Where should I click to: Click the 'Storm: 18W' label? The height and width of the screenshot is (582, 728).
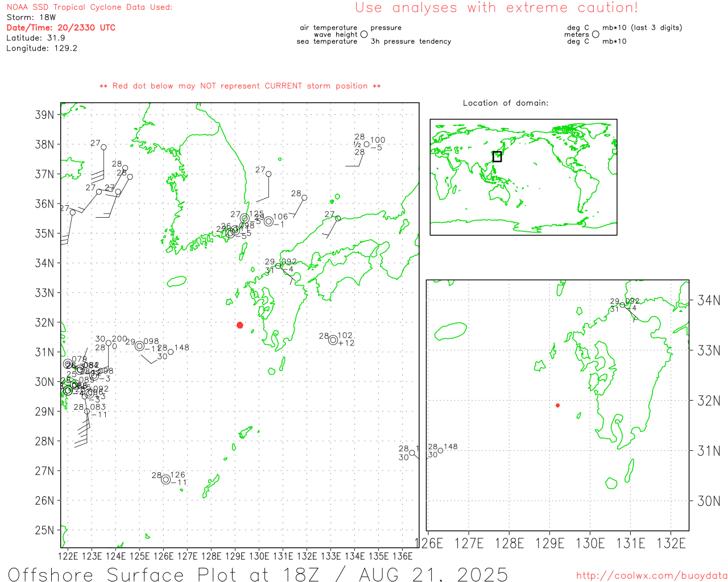coord(31,17)
